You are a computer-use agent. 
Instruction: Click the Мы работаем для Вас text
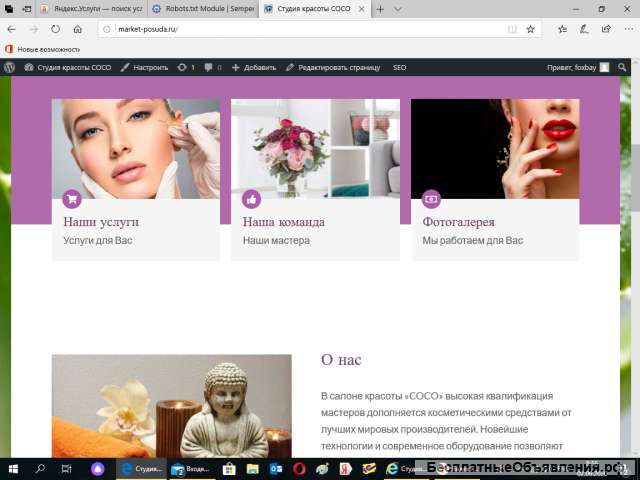click(473, 240)
